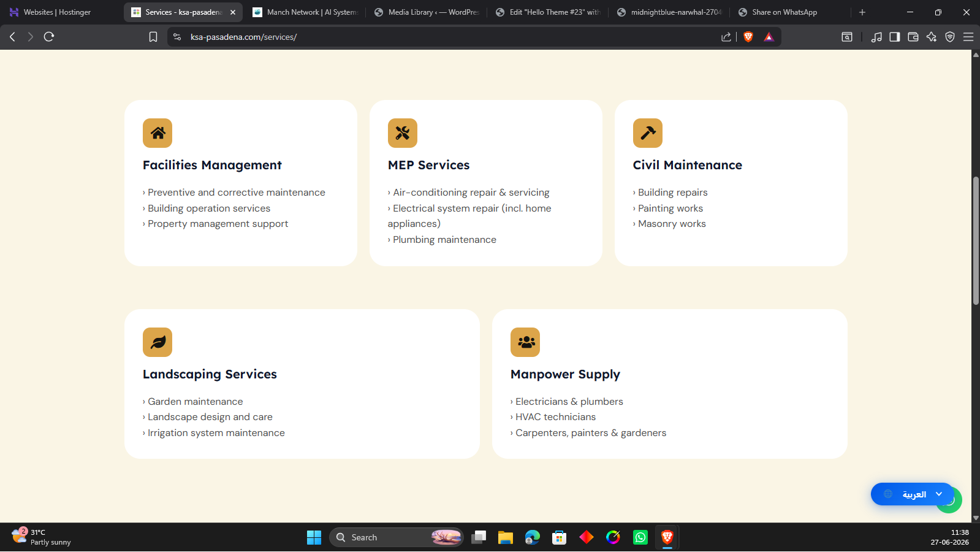Click 'Air-conditioning repair & servicing' text

coord(471,193)
